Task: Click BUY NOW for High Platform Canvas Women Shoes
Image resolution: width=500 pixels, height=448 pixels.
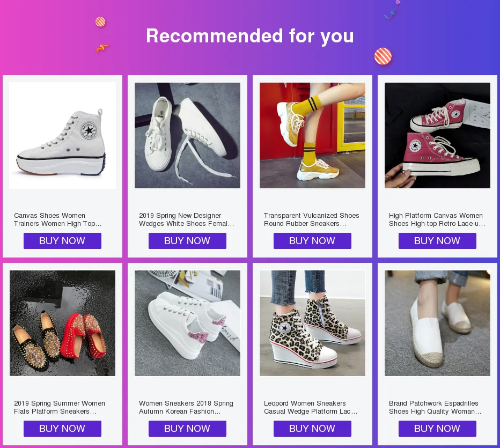Action: point(438,241)
